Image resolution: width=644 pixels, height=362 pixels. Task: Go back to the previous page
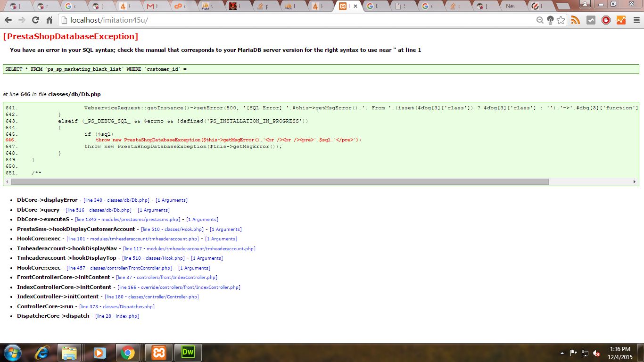8,20
